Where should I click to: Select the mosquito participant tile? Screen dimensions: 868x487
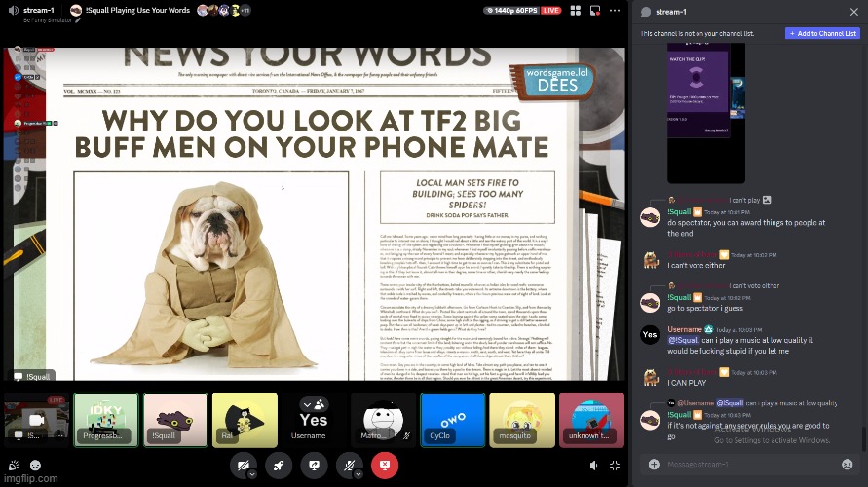coord(522,420)
